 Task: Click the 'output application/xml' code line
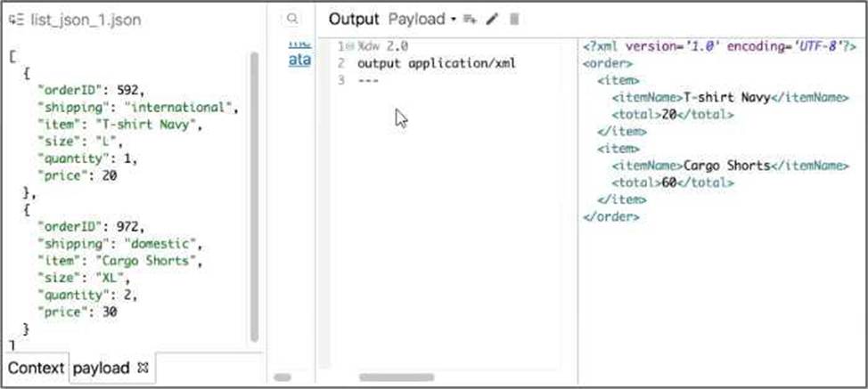[x=437, y=63]
